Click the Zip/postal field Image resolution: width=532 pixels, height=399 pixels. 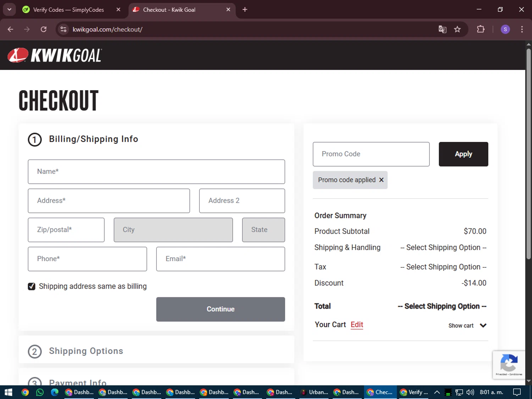(66, 230)
